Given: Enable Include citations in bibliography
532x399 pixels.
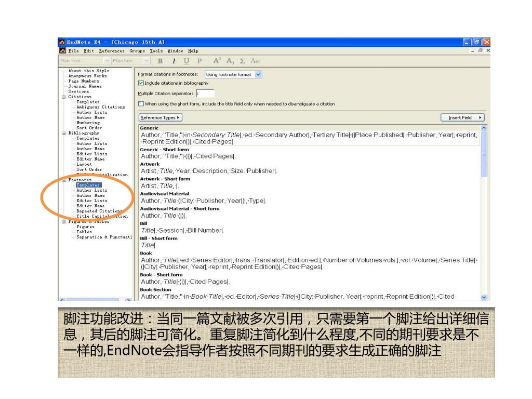Looking at the screenshot, I should 141,83.
